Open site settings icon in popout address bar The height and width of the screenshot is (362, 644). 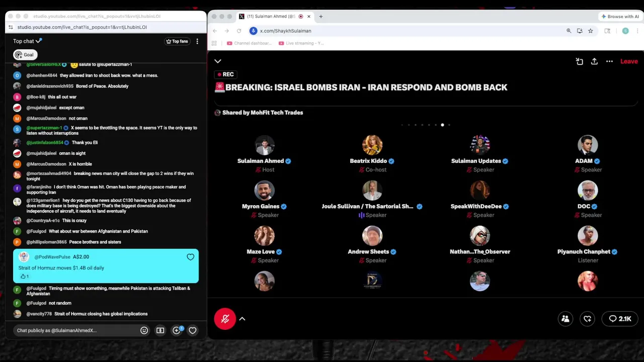click(11, 27)
